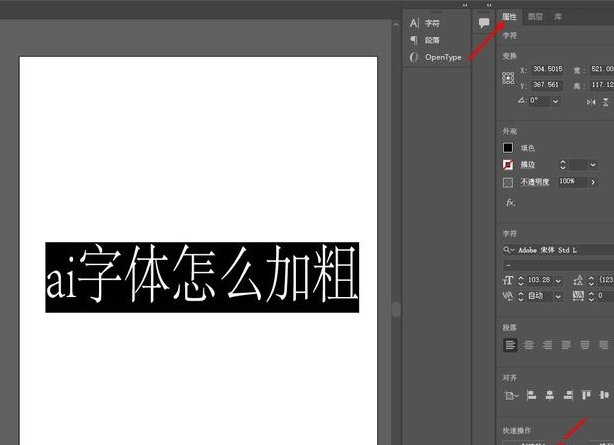Click horizontal align right in 对齐

point(568,395)
